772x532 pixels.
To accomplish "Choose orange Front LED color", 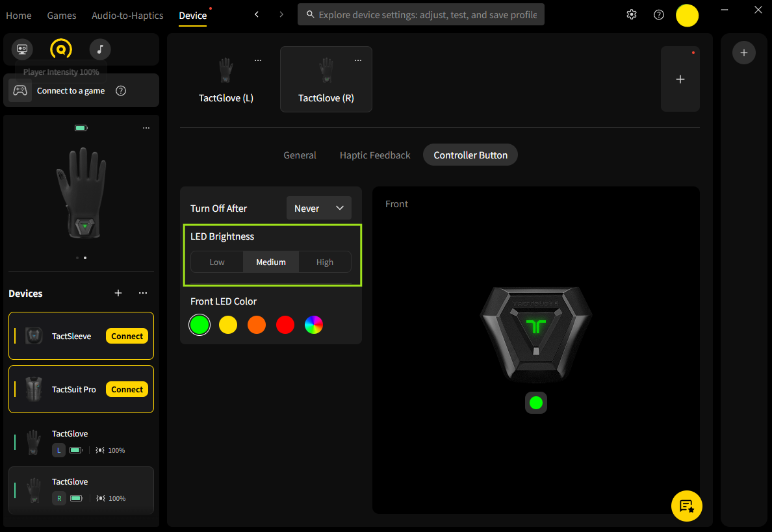I will click(257, 325).
